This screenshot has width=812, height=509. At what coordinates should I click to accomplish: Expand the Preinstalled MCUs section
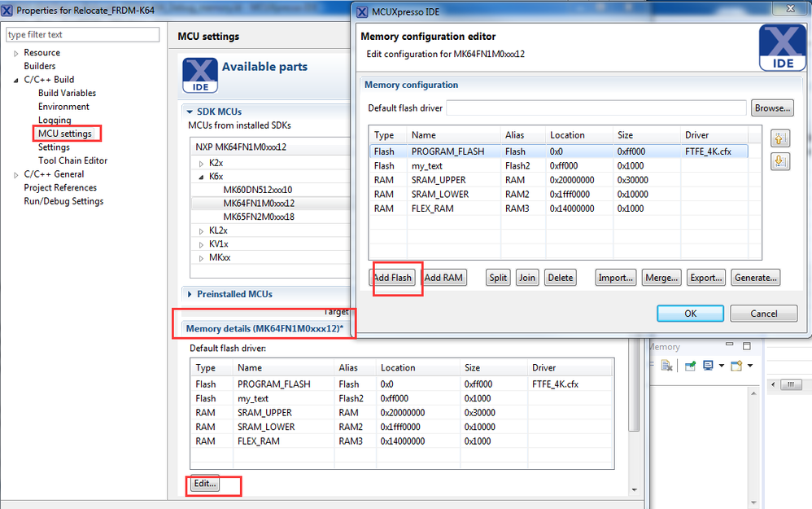(x=190, y=295)
